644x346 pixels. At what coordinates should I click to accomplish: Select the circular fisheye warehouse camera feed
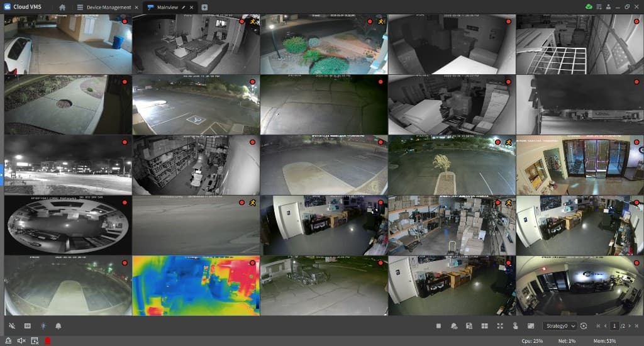point(68,225)
